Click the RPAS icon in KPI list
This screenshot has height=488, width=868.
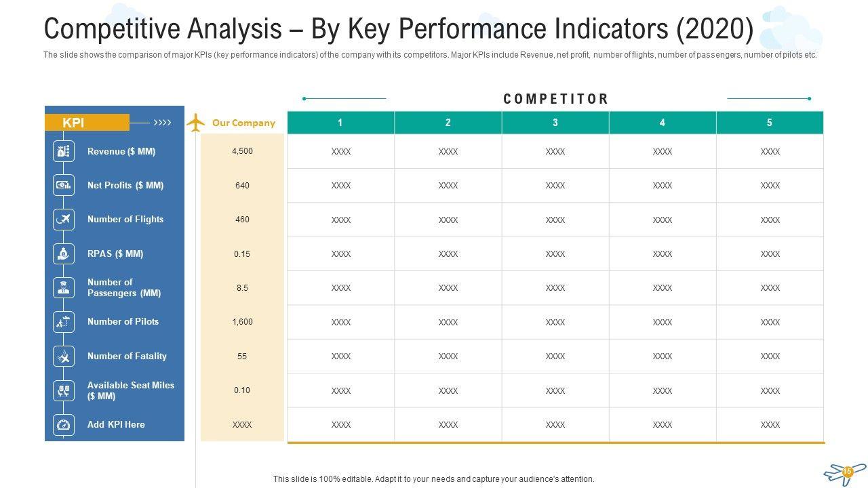click(x=64, y=253)
